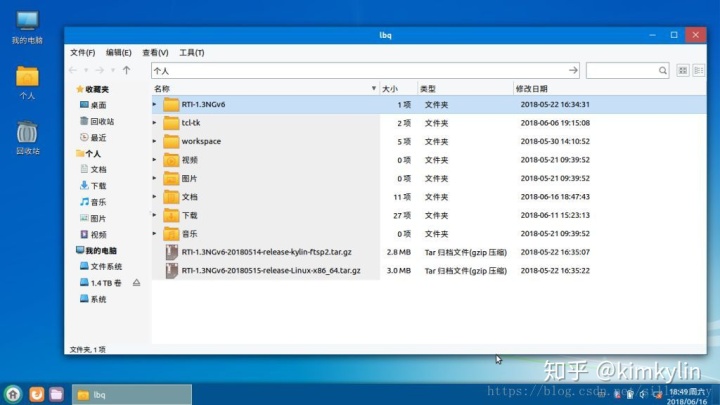Expand the RTI-1.3NGv6 folder

point(155,104)
